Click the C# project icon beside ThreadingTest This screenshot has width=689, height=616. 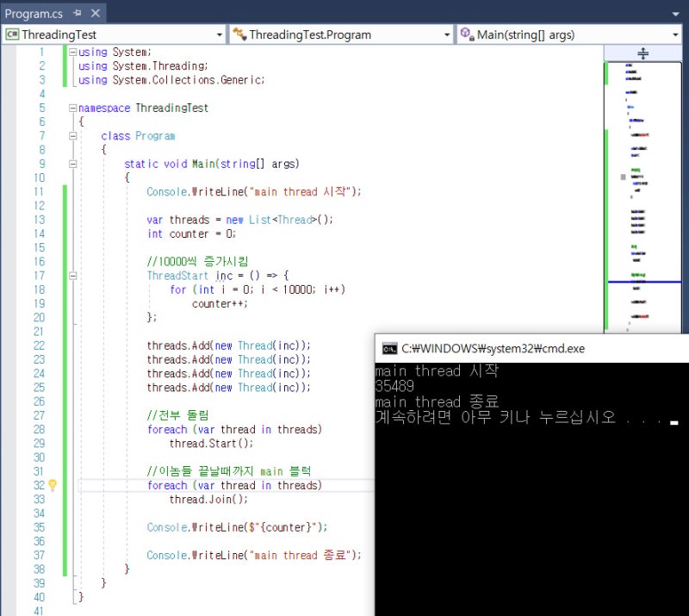12,34
